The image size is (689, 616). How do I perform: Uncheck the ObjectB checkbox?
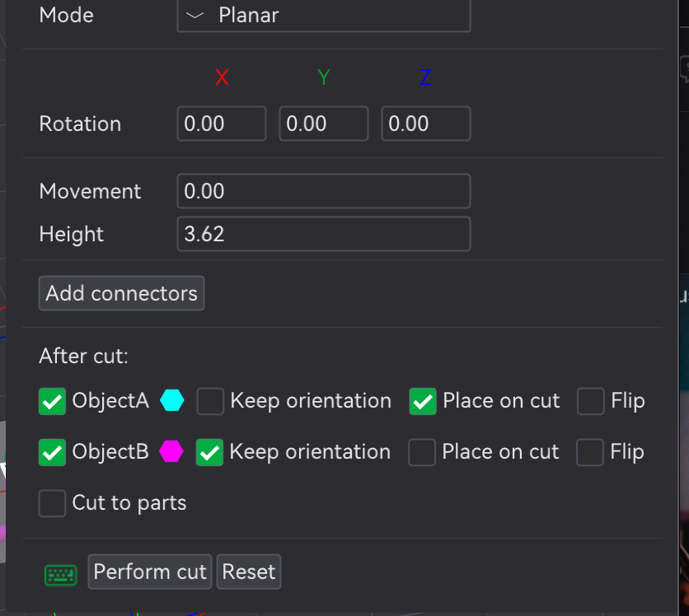pyautogui.click(x=52, y=452)
